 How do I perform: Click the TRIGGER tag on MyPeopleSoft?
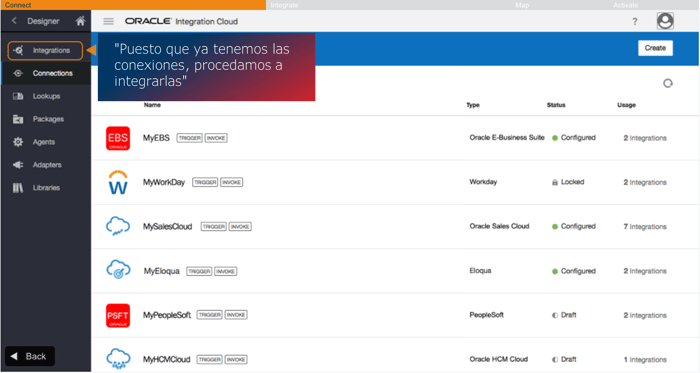[209, 315]
